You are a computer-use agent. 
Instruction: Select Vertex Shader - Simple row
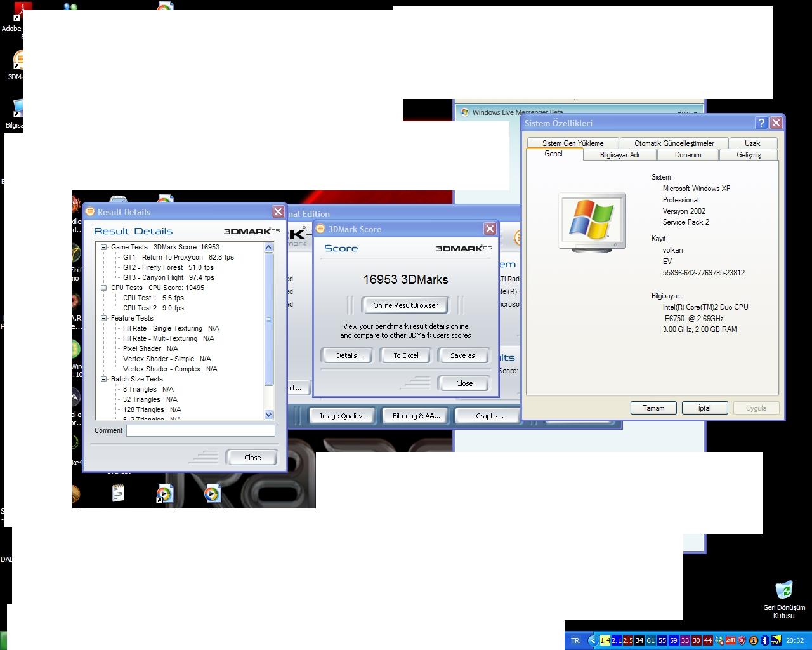click(167, 359)
